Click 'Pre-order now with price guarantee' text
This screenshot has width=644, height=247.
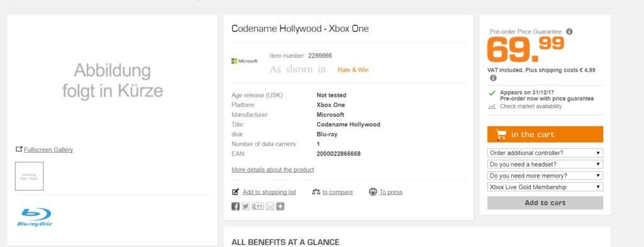pos(547,99)
